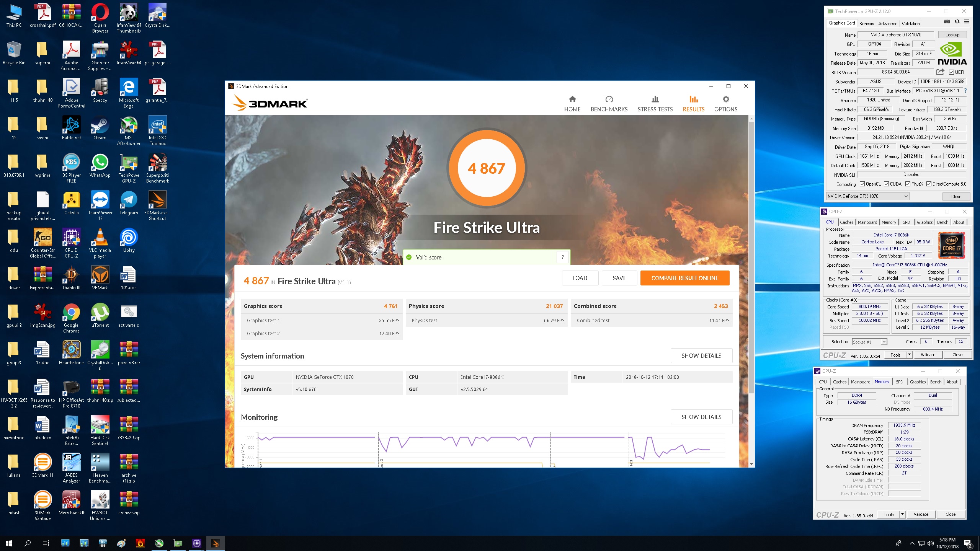Open the Socket #1 Selection dropdown in CPU-Z
Screen dimensions: 980x551
coord(869,342)
